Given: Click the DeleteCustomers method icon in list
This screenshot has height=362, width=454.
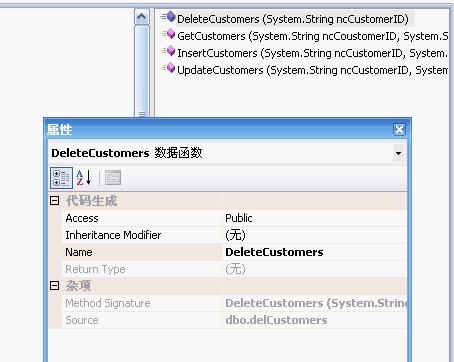Looking at the screenshot, I should 168,17.
